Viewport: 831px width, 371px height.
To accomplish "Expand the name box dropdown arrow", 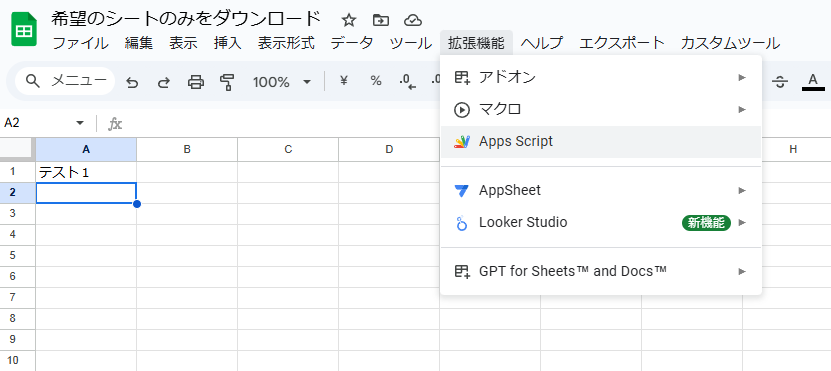I will (80, 123).
